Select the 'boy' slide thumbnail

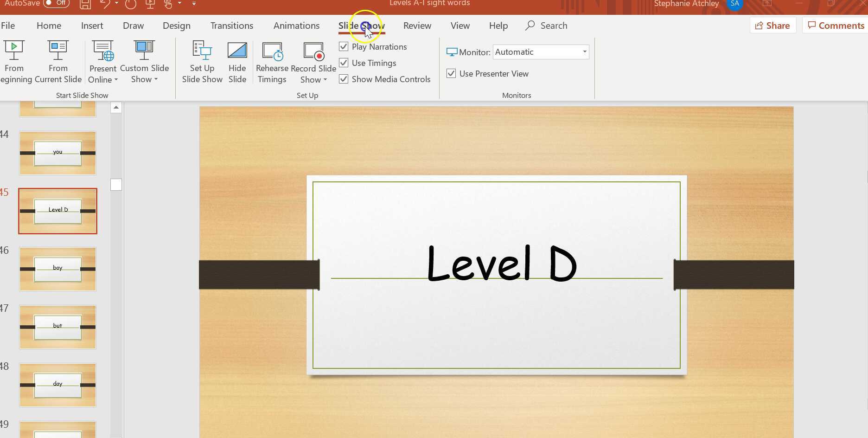point(57,269)
